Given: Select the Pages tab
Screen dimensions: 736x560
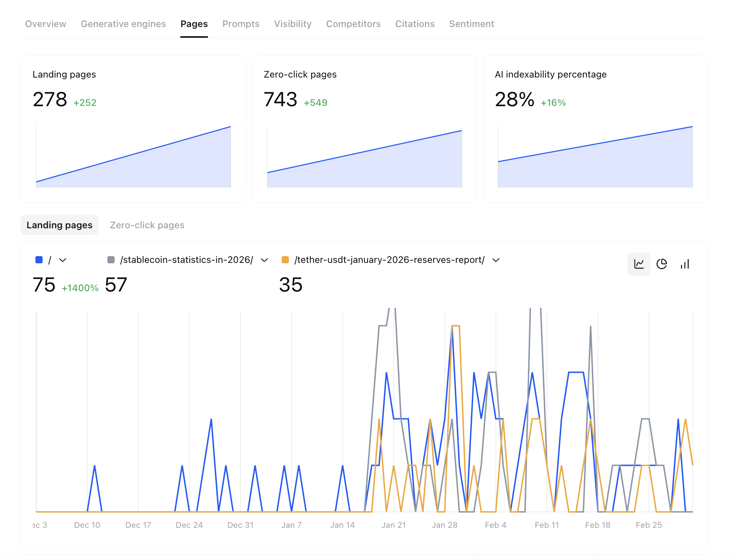Looking at the screenshot, I should point(194,24).
